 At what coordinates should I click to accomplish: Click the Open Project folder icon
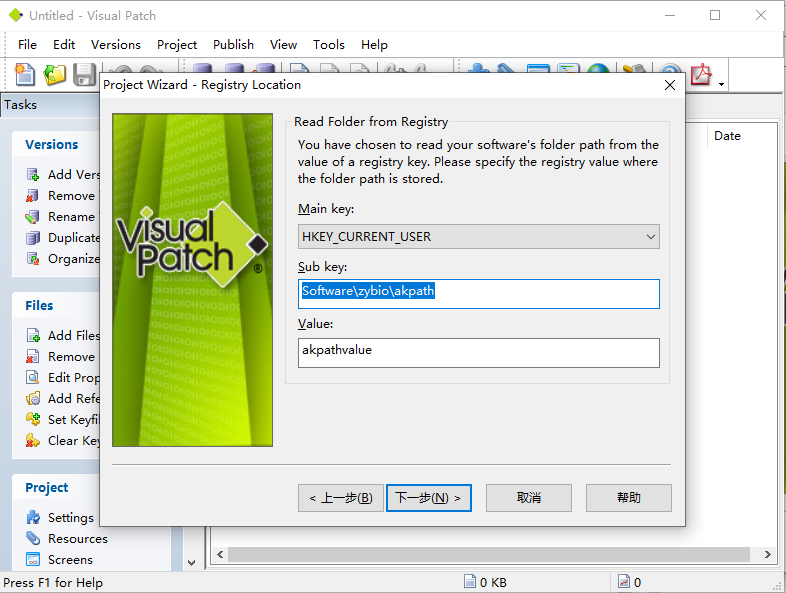pyautogui.click(x=55, y=75)
